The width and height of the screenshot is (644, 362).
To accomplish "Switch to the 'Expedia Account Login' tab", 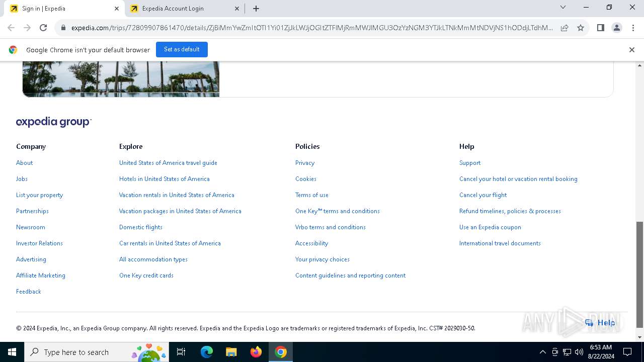I will tap(184, 9).
